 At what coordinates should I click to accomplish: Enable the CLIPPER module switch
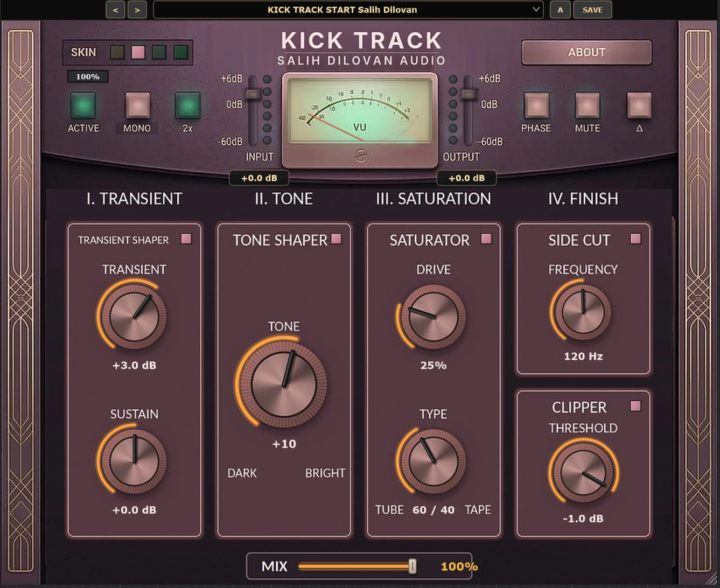pyautogui.click(x=635, y=406)
